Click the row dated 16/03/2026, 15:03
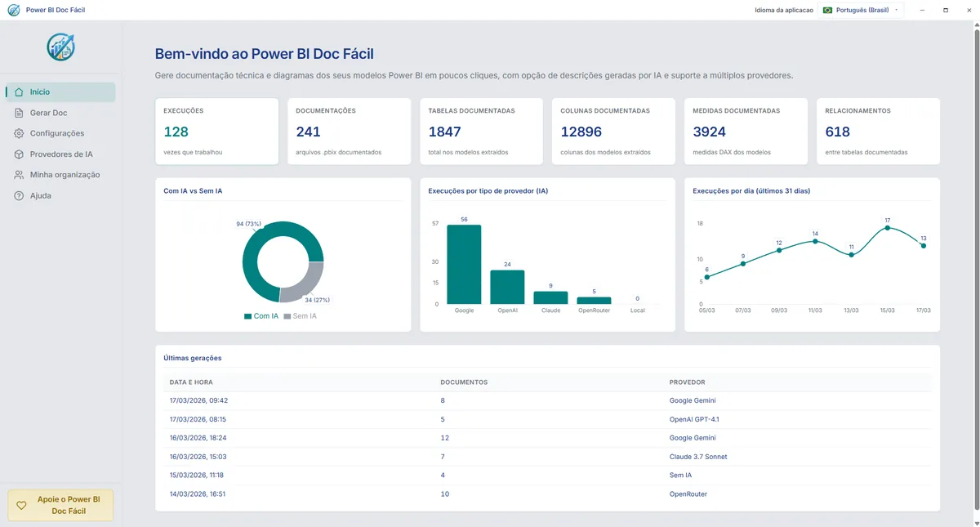The height and width of the screenshot is (527, 980). tap(547, 457)
